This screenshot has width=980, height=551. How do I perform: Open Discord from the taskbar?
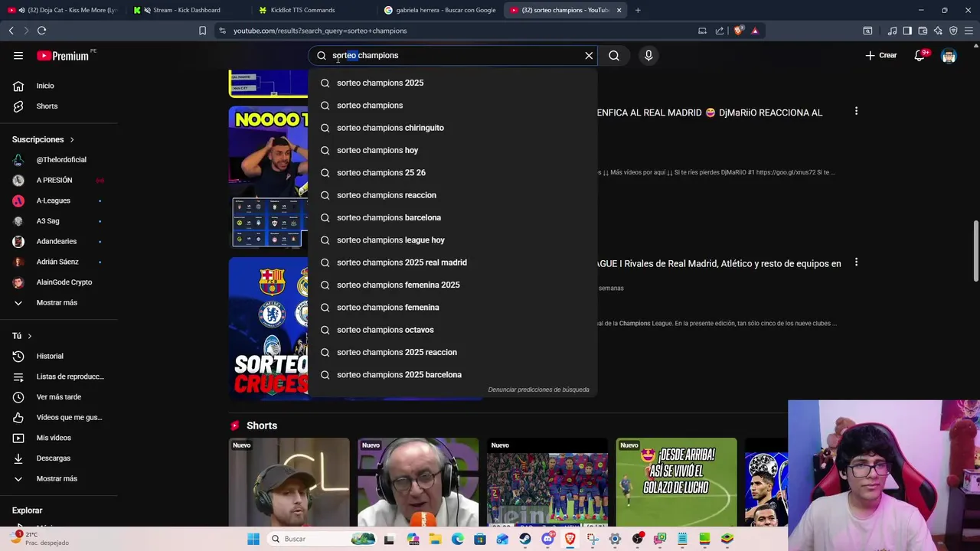pyautogui.click(x=547, y=539)
